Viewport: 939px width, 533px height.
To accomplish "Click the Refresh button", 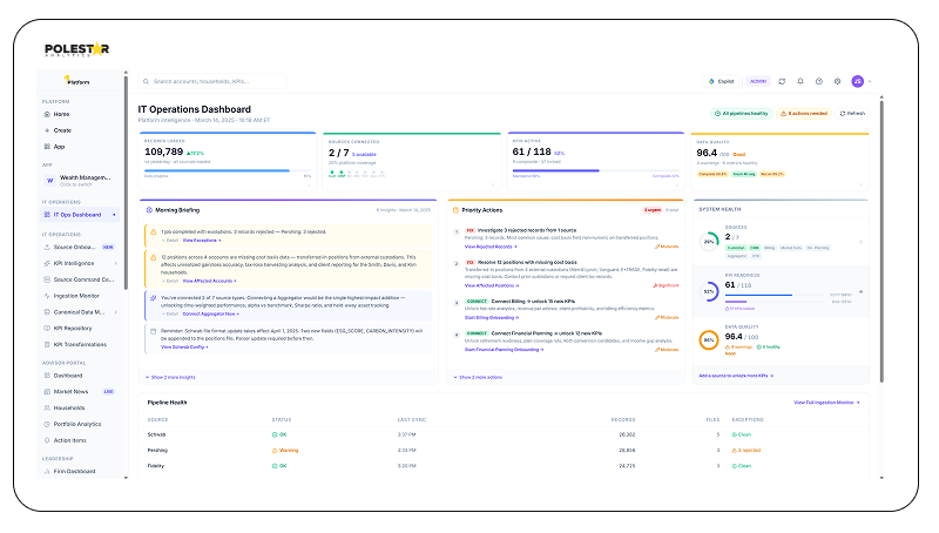I will (x=852, y=113).
